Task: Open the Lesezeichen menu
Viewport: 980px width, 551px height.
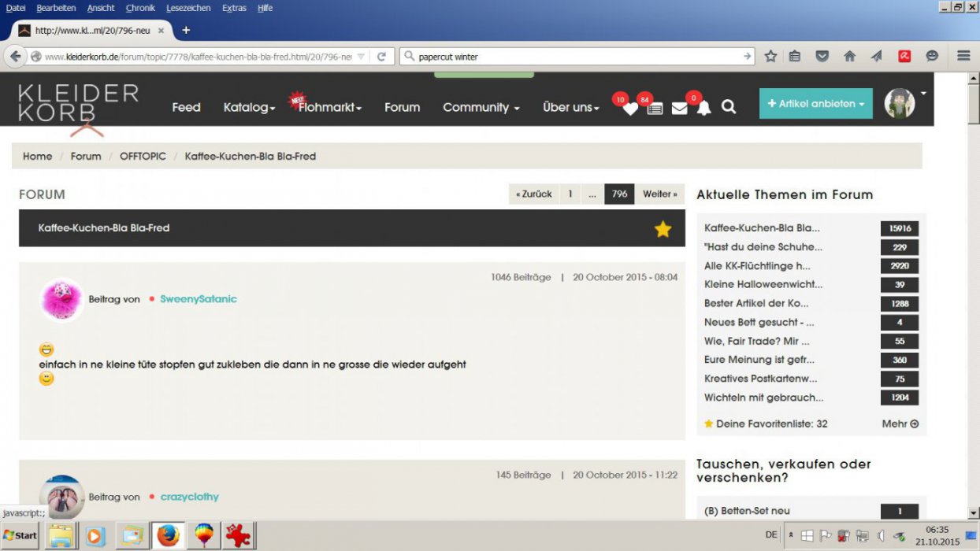Action: click(188, 8)
